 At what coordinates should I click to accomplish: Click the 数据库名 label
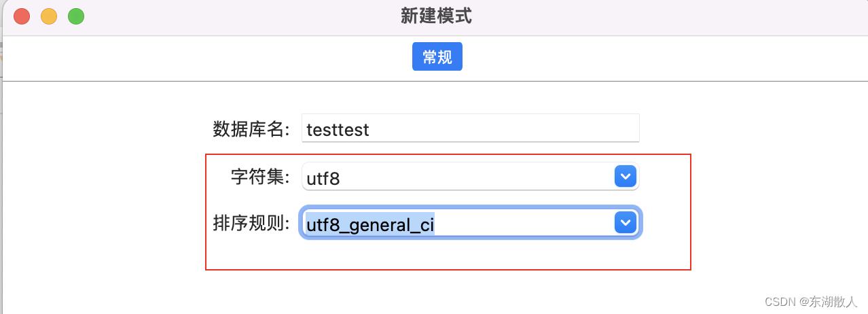pyautogui.click(x=251, y=129)
